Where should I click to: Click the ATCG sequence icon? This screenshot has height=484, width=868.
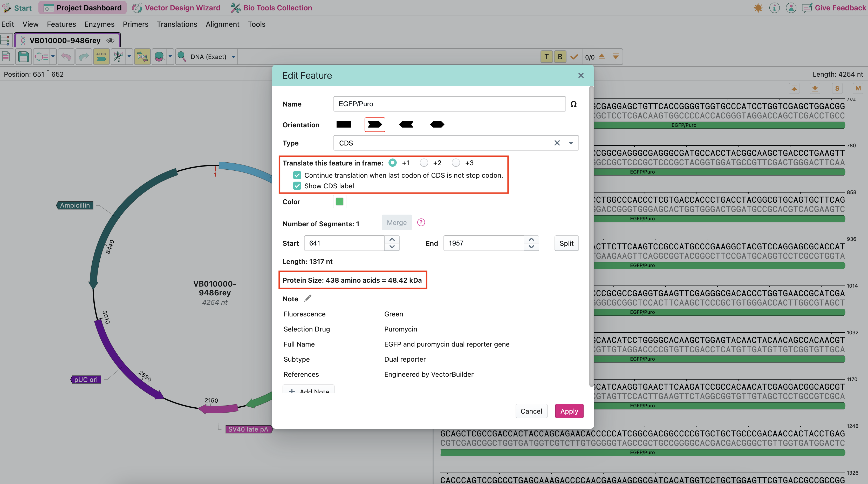101,57
